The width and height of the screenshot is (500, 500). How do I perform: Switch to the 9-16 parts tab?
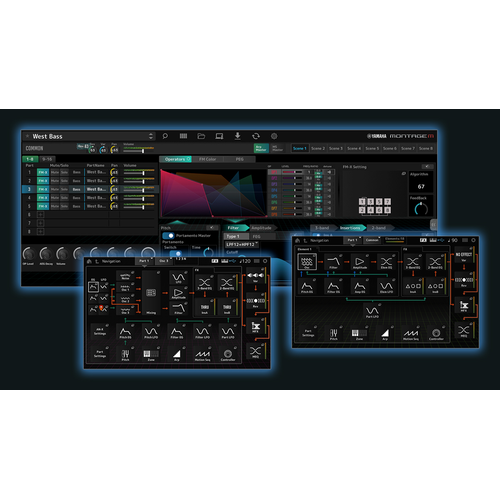[x=48, y=159]
